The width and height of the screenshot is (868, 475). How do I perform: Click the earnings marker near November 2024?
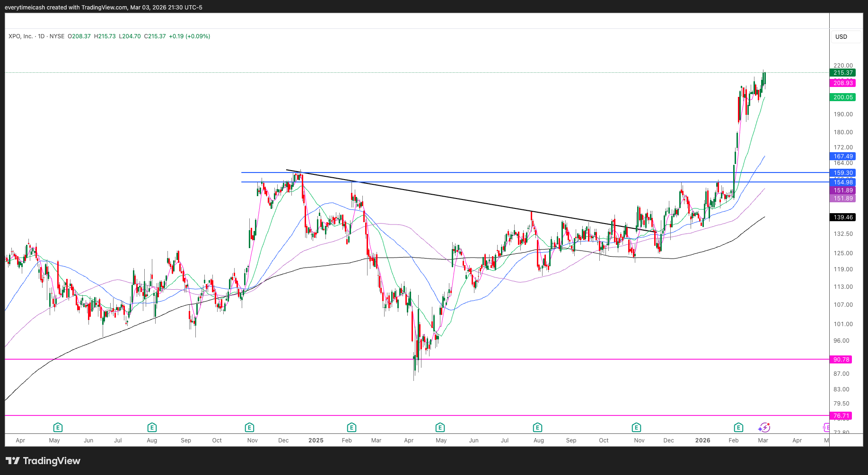click(x=249, y=428)
